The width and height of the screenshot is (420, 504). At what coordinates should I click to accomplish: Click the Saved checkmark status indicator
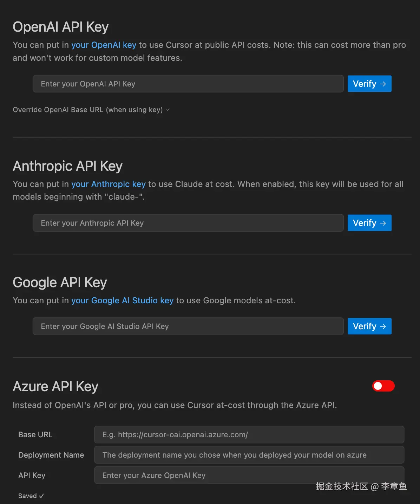pos(31,496)
